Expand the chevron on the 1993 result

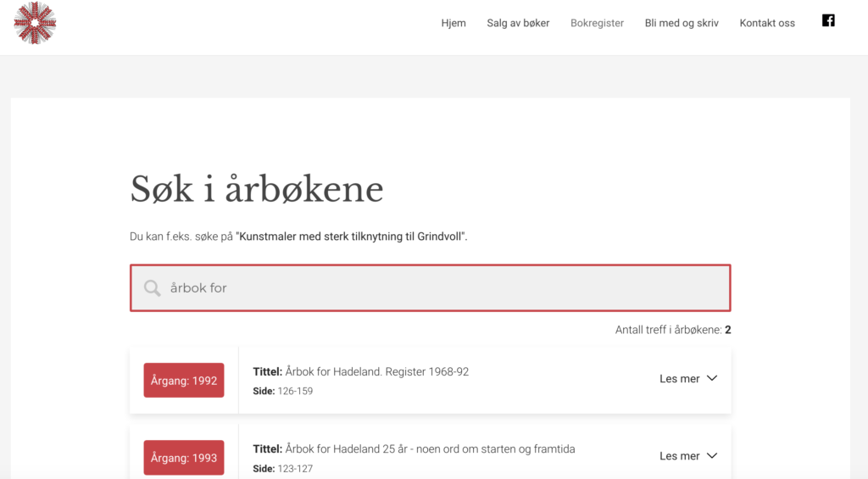(712, 456)
